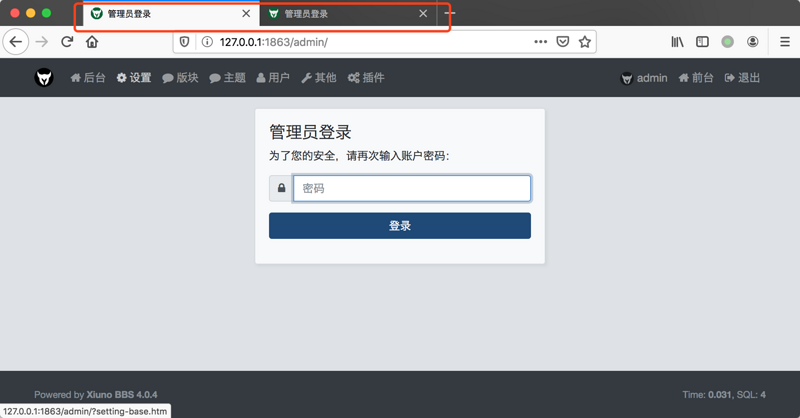The width and height of the screenshot is (800, 418).
Task: Go back with the browser back arrow
Action: tap(16, 42)
